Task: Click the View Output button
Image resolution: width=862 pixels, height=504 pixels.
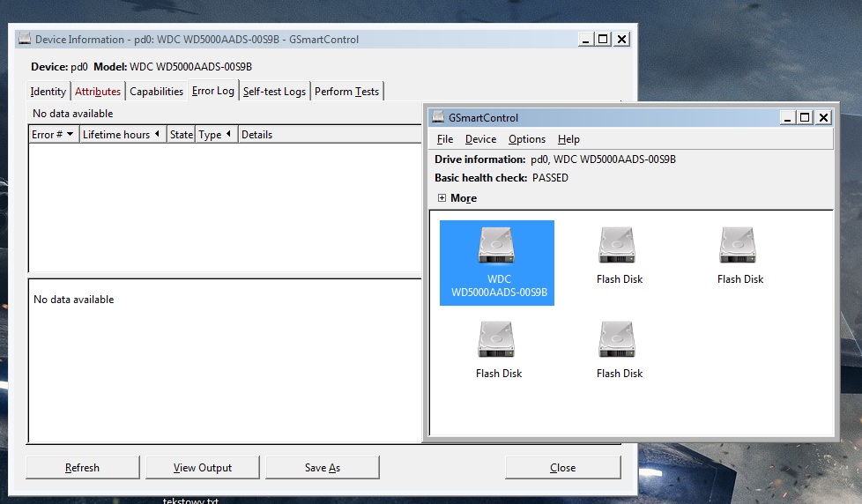Action: [203, 467]
